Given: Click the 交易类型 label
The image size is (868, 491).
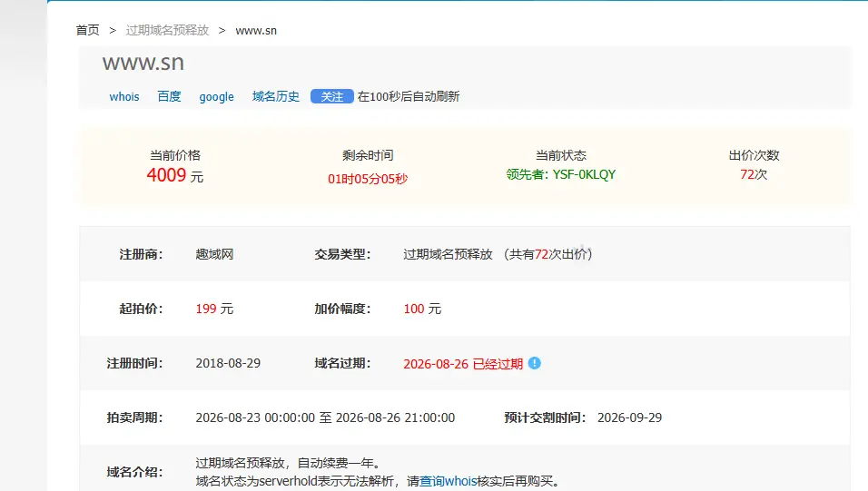Looking at the screenshot, I should pos(342,254).
